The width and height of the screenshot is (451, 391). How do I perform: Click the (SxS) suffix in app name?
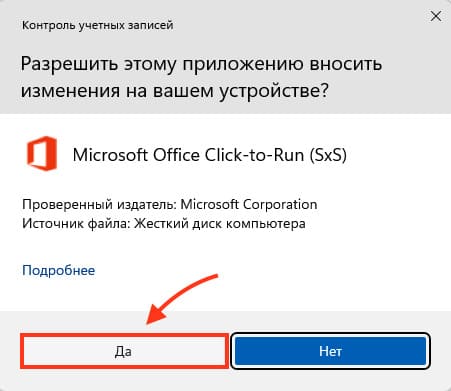click(x=328, y=155)
